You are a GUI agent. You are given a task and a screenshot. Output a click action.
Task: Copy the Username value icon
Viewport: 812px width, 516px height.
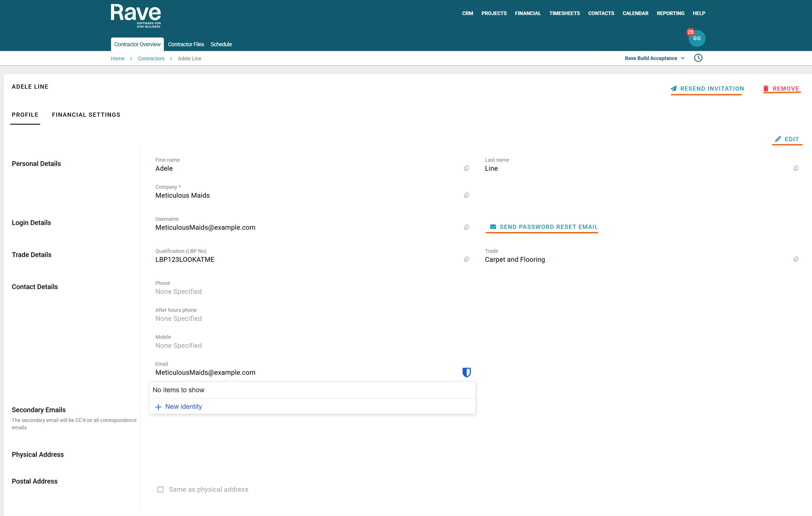pyautogui.click(x=466, y=227)
